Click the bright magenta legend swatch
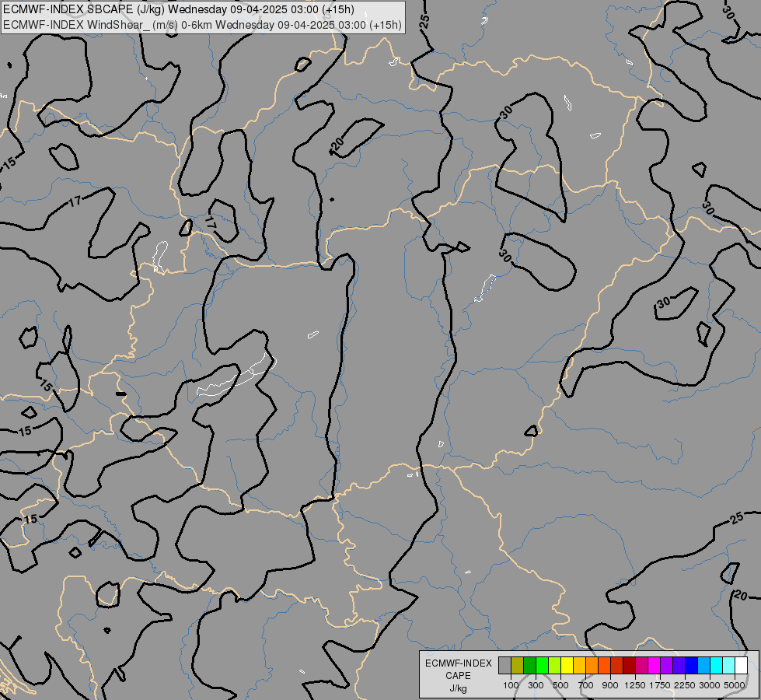The width and height of the screenshot is (761, 700). (655, 665)
